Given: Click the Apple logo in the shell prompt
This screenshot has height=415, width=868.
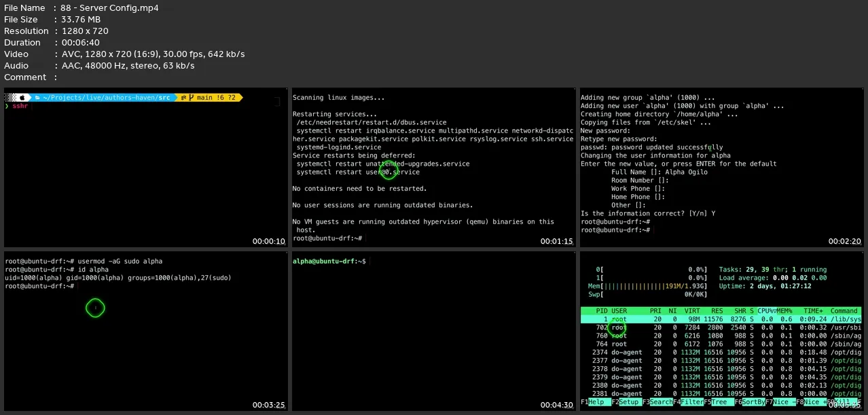Looking at the screenshot, I should (22, 98).
